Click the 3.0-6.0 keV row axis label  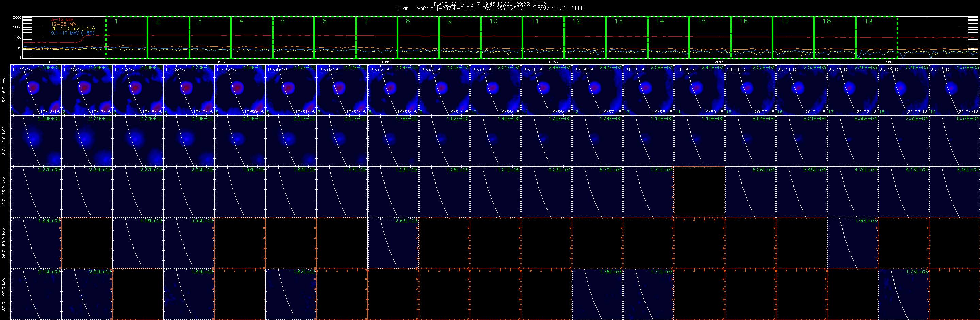[4, 90]
